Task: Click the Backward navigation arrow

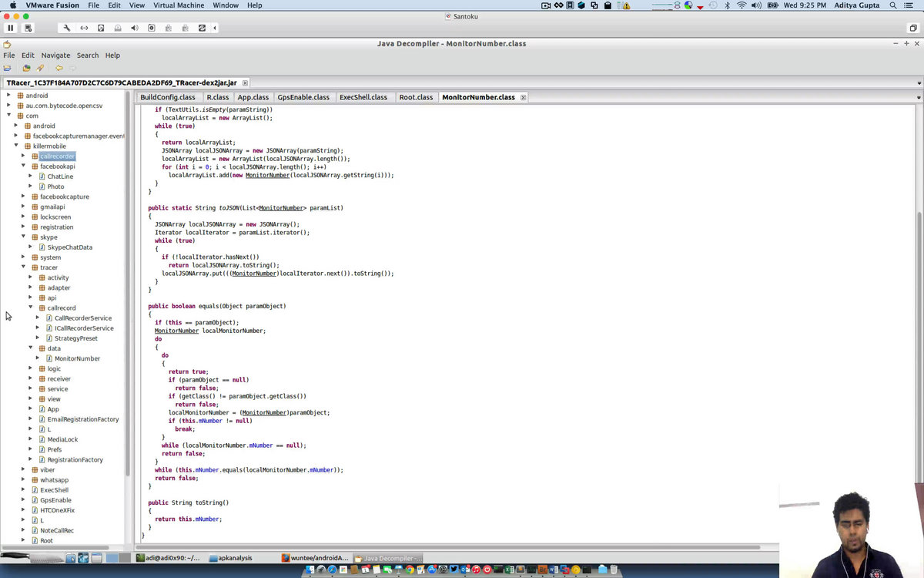Action: (59, 68)
